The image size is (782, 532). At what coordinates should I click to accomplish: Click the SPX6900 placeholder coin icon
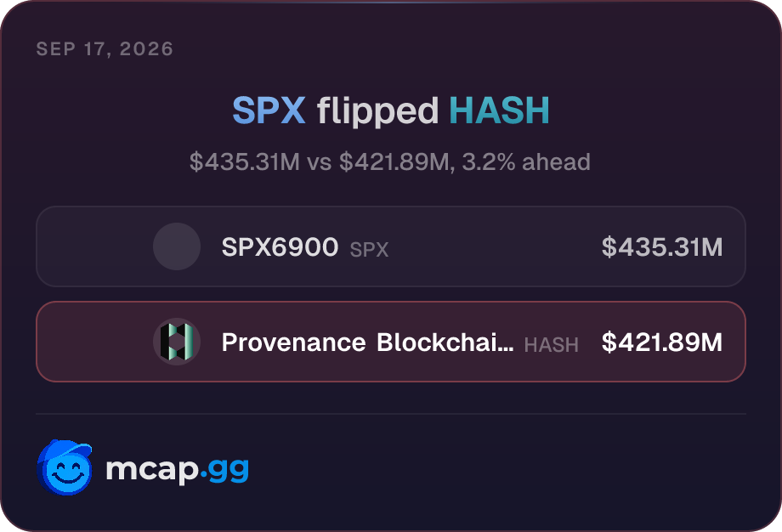(177, 246)
